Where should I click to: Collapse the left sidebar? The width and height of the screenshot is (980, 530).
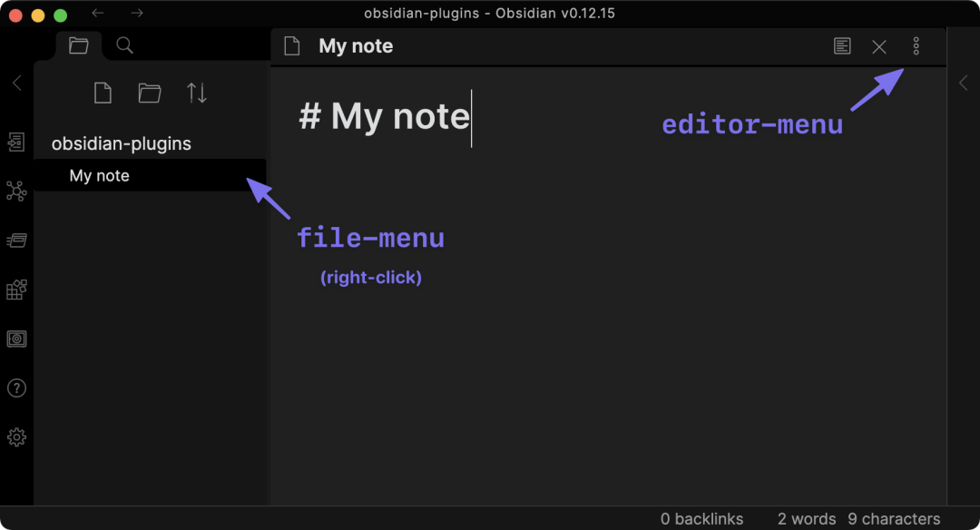[x=17, y=83]
